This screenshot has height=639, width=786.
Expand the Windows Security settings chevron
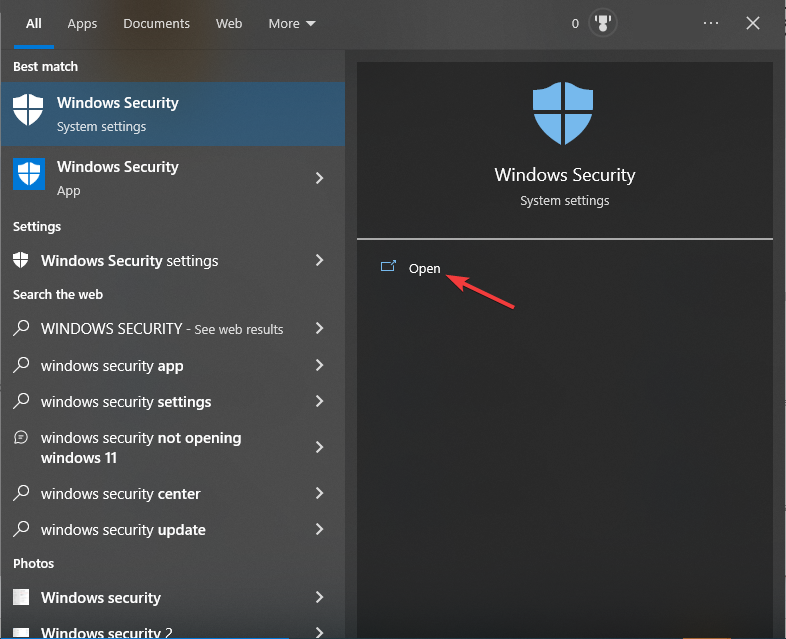pos(320,260)
